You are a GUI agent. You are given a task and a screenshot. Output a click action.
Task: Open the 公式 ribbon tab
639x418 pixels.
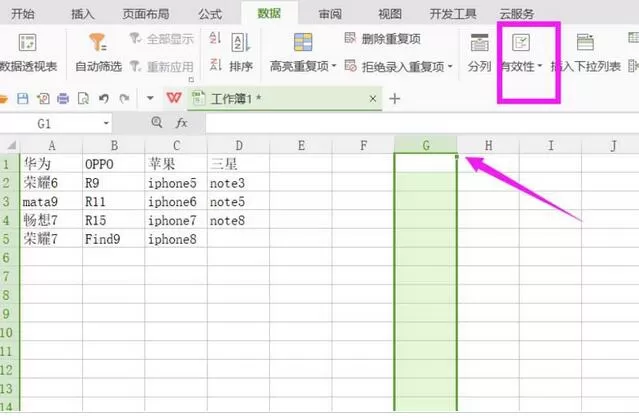(210, 14)
